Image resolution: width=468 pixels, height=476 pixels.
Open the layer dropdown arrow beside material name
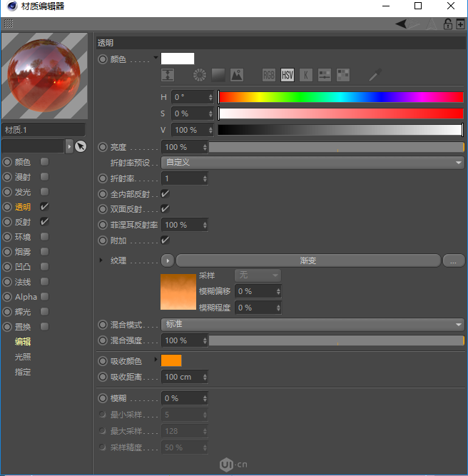69,146
